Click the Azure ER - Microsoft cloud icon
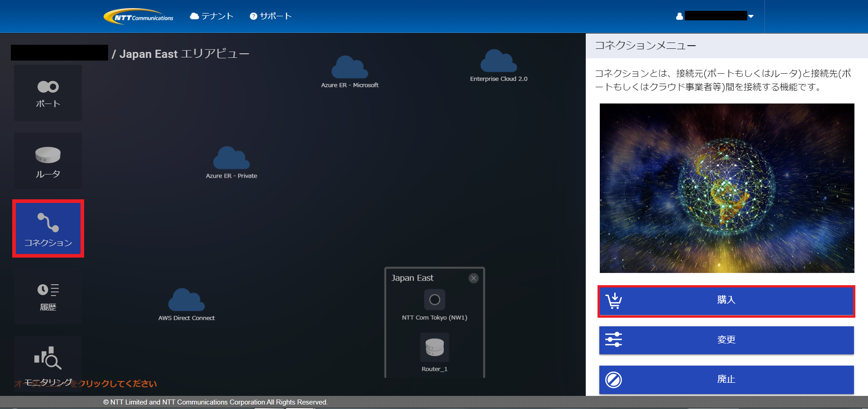Viewport: 868px width, 409px height. tap(350, 68)
